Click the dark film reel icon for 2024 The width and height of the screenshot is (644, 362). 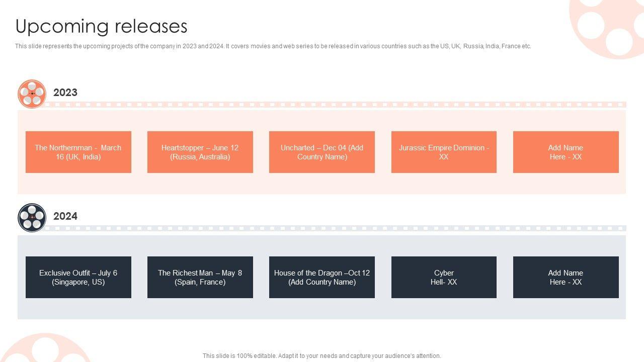[x=32, y=218]
